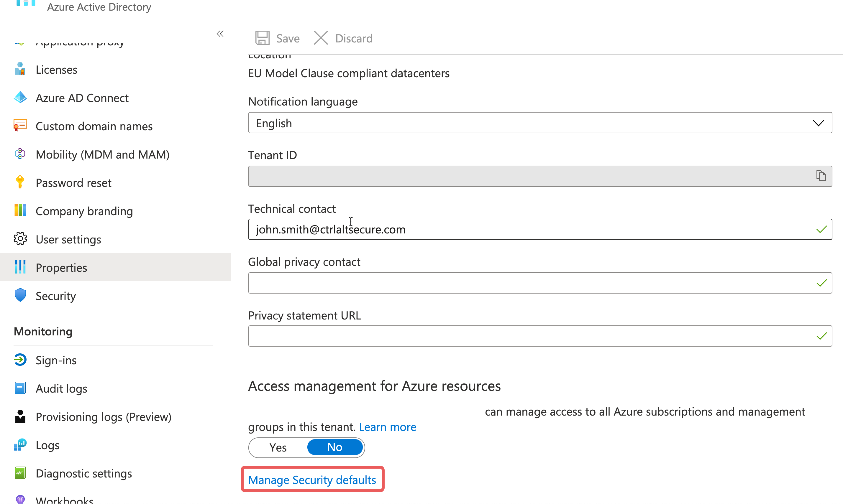Click the User settings gear icon
The width and height of the screenshot is (843, 504).
pyautogui.click(x=20, y=239)
